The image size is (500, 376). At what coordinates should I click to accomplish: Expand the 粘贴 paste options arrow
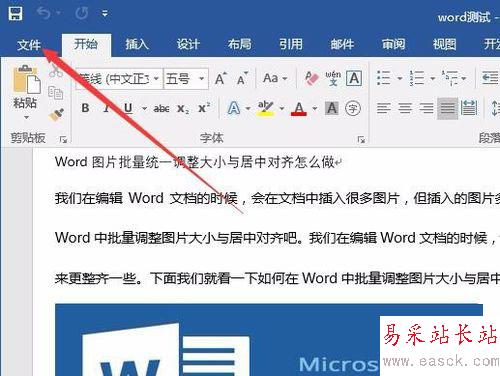26,117
